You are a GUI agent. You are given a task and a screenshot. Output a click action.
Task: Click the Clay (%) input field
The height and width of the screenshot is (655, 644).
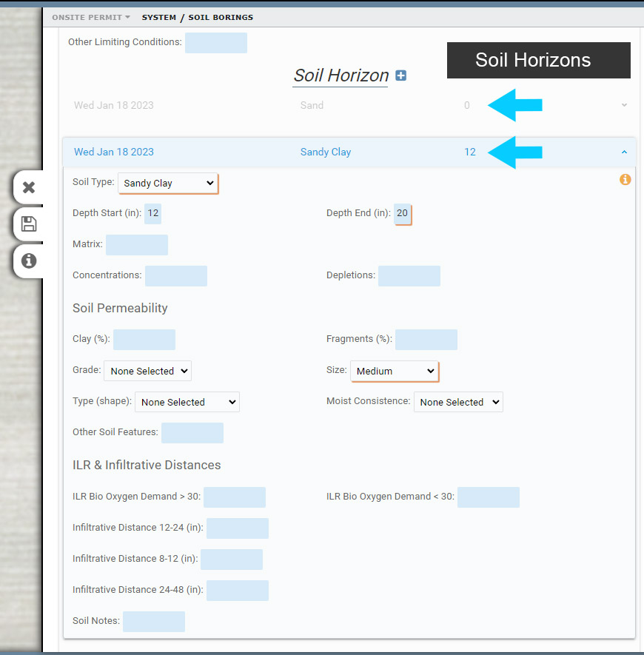point(144,340)
